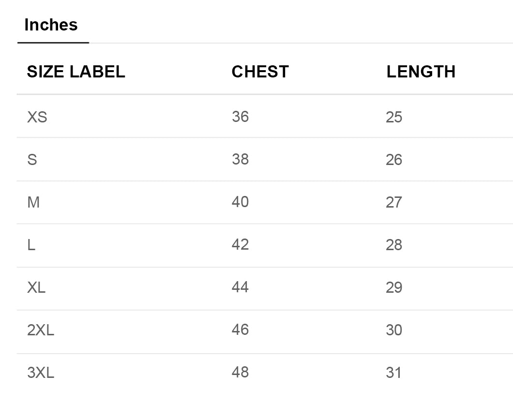
Task: Click chest value 36 for XS
Action: [240, 117]
